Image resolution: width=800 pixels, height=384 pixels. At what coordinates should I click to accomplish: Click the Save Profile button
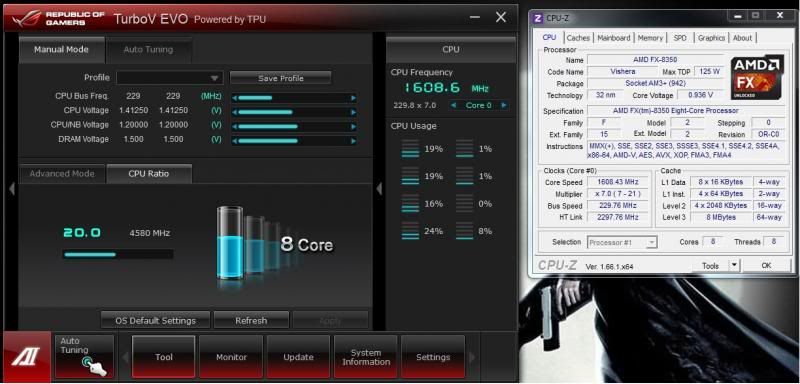pos(281,78)
